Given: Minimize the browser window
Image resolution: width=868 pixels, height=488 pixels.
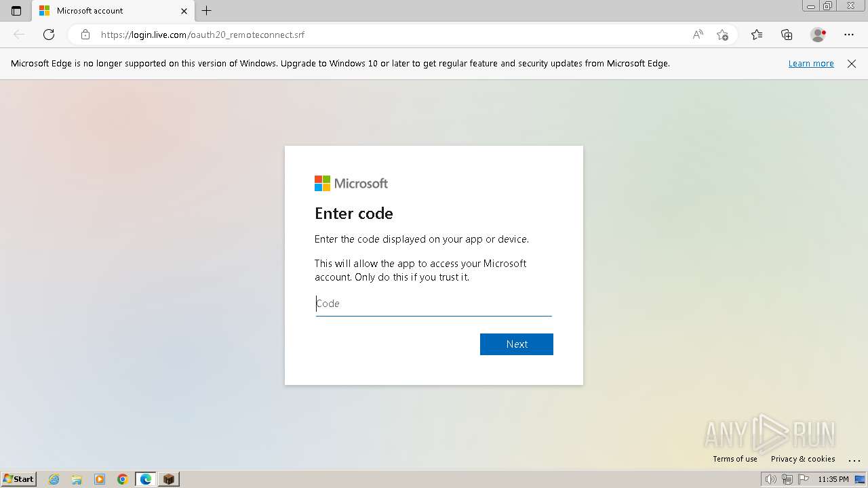Looking at the screenshot, I should point(811,5).
